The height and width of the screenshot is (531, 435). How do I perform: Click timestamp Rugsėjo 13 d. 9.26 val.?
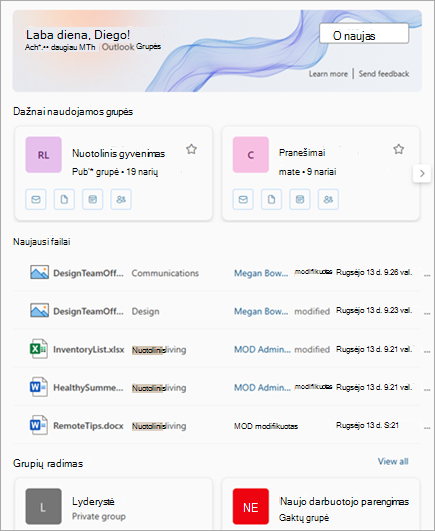pos(374,272)
